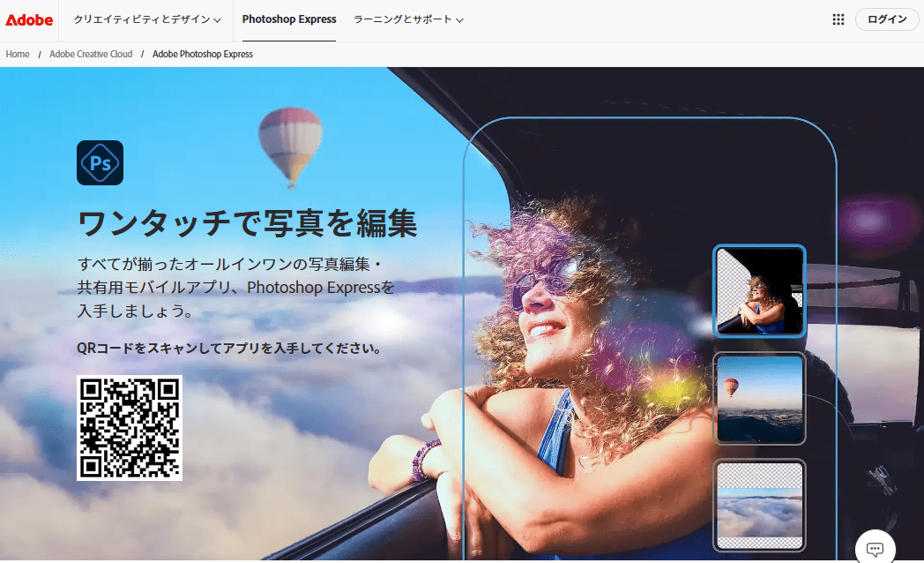
Task: Click text QRコードをスキャンしてアプリを入手してください。
Action: 230,349
